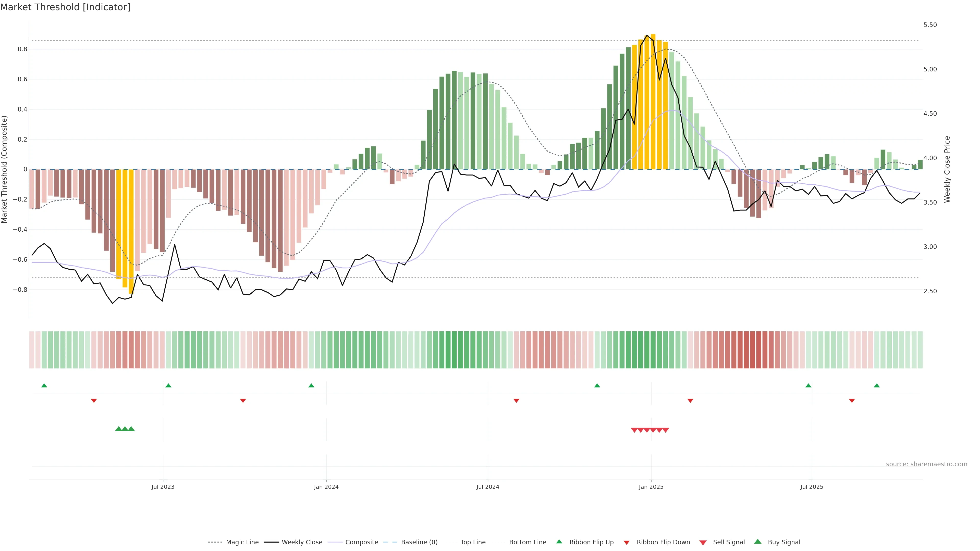Click the green flip-up marker before Jul 2025
Viewport: 980px width, 551px height.
(808, 386)
